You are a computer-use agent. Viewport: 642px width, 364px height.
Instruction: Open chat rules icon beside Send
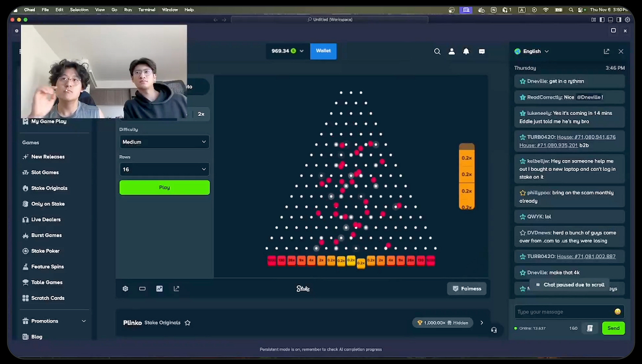590,328
